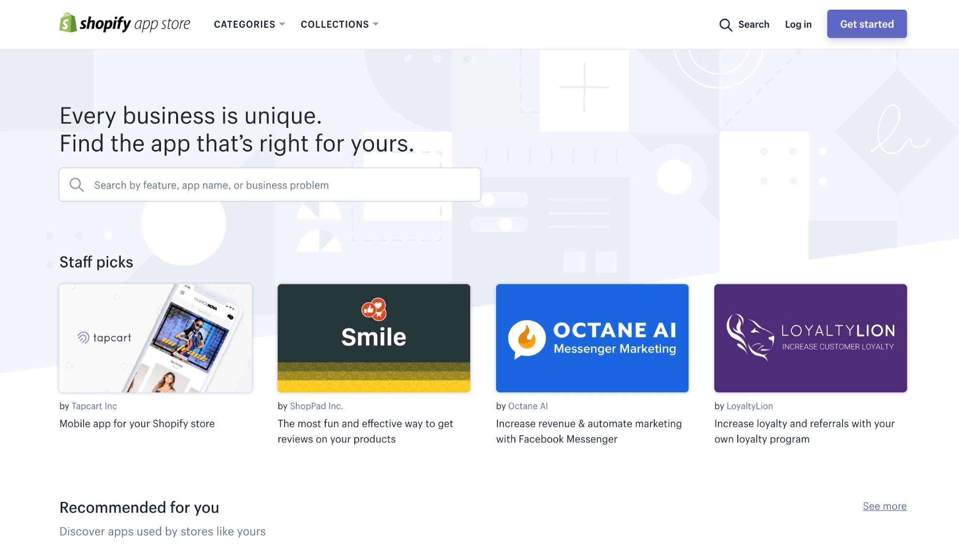Screen dimensions: 959x560
Task: Click the Tapcart Inc developer link
Action: click(94, 405)
